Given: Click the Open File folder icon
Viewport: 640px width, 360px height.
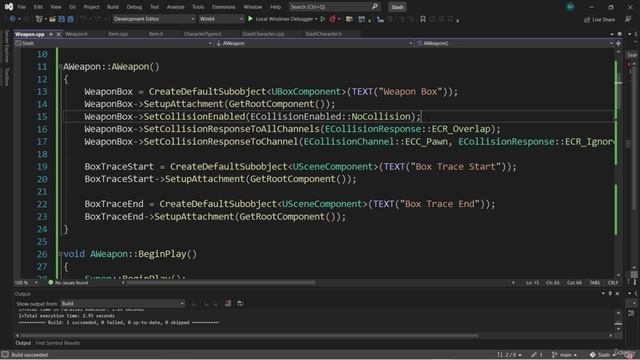Looking at the screenshot, I should [52, 19].
